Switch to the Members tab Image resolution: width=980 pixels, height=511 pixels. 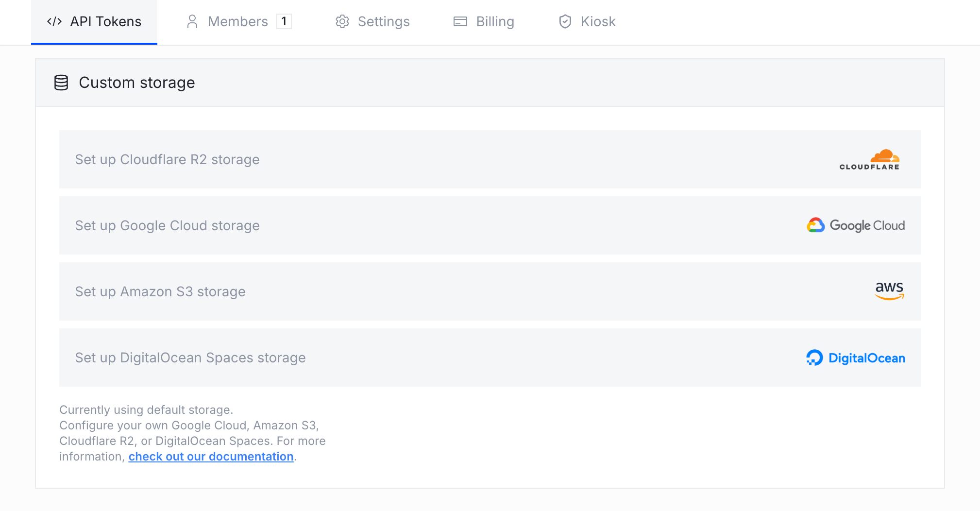click(x=238, y=22)
